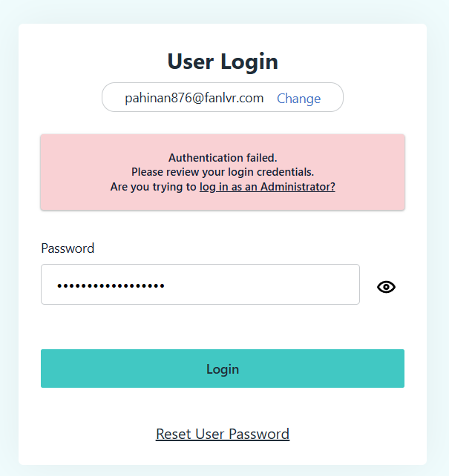Focus the Password input field
449x476 pixels.
(200, 285)
